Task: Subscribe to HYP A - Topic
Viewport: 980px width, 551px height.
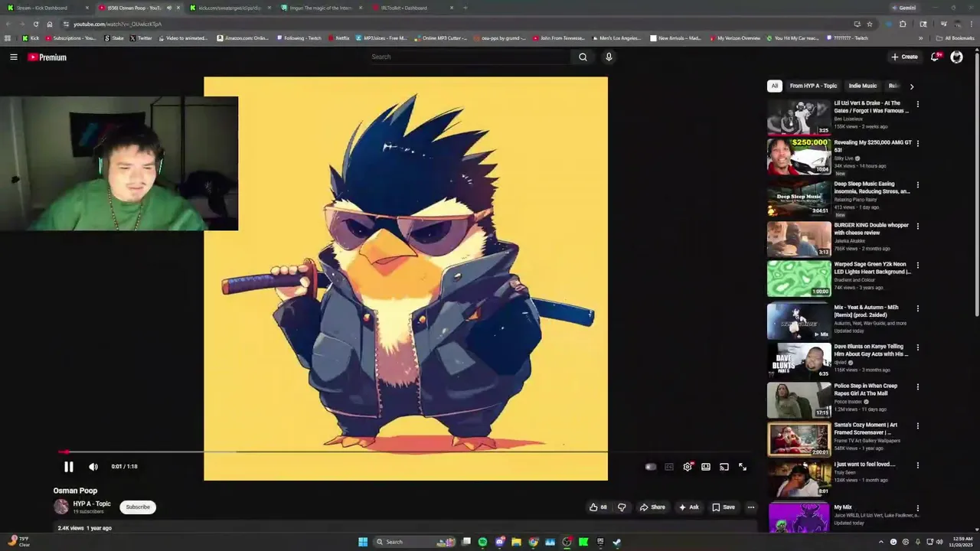Action: (x=138, y=507)
